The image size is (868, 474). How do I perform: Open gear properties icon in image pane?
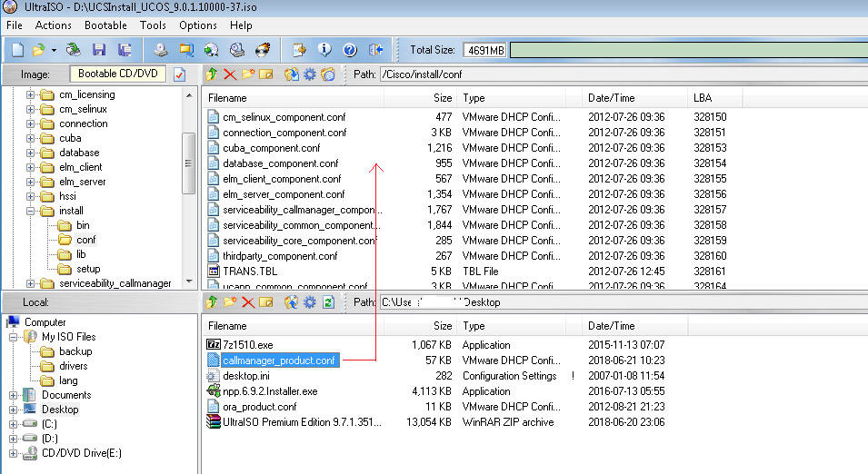coord(309,74)
